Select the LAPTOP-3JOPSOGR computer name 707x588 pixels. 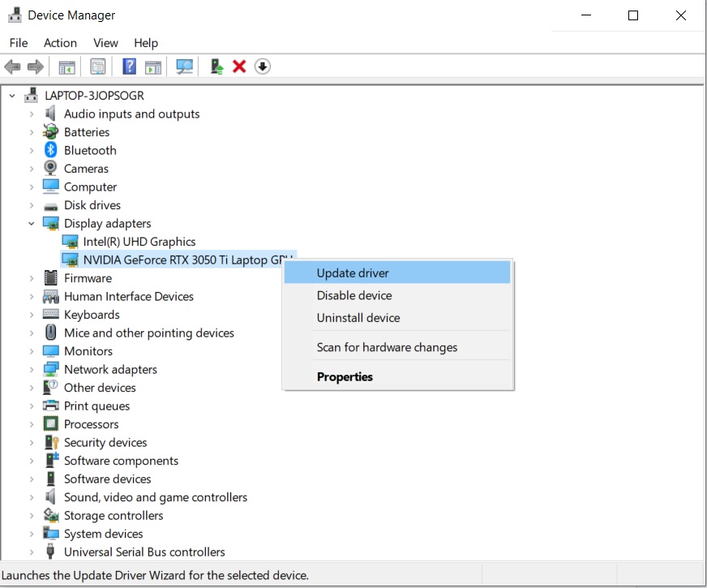pyautogui.click(x=94, y=96)
